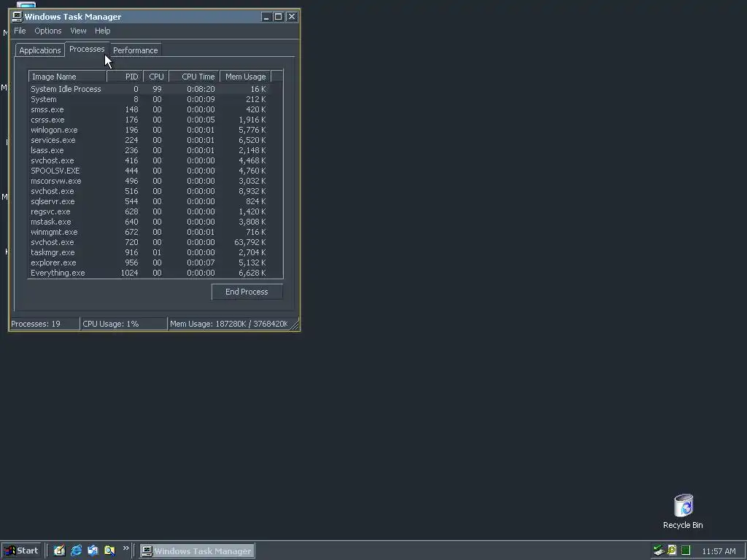This screenshot has height=560, width=747.
Task: Sort by Mem Usage column header
Action: pos(245,77)
